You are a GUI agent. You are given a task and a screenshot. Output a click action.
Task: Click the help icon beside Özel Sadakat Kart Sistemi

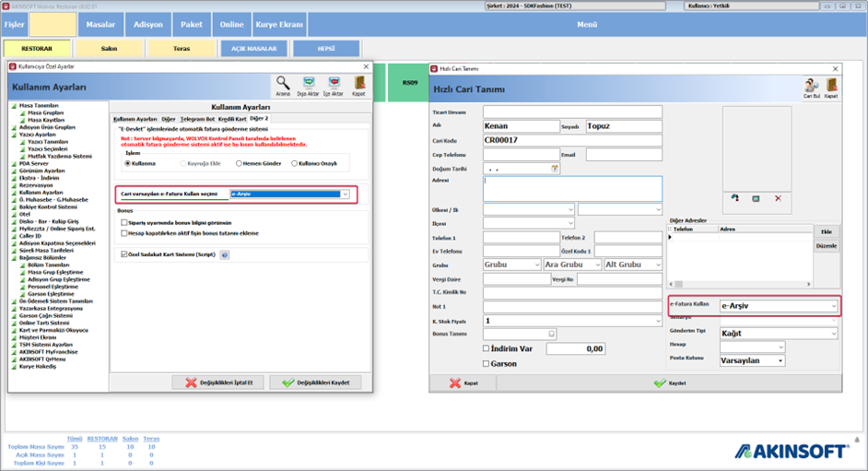point(224,255)
